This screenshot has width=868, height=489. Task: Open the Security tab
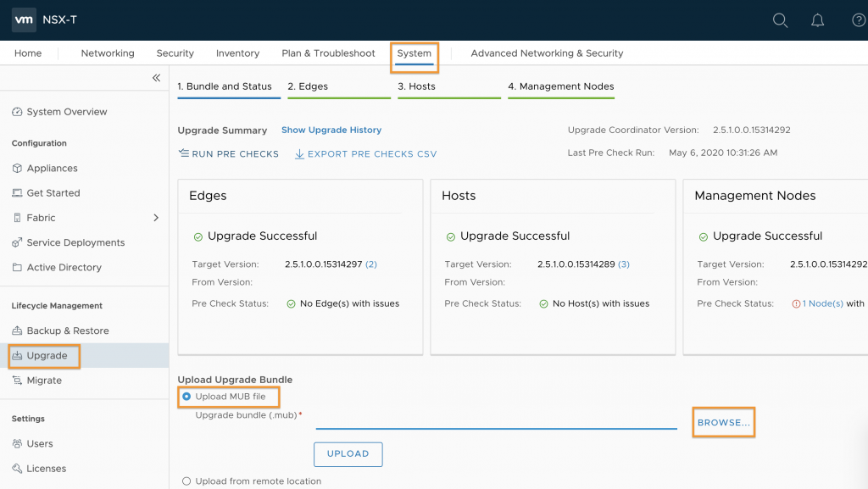click(x=175, y=53)
